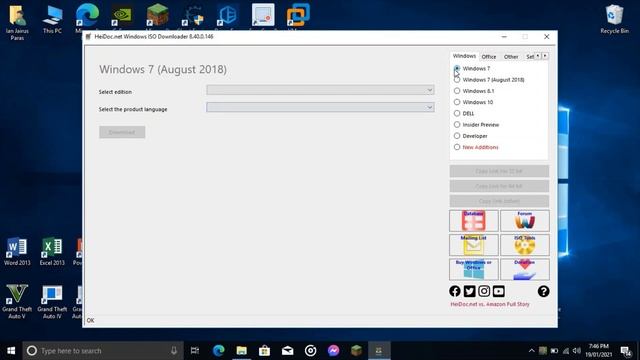Switch to the Other tab
The image size is (640, 360).
(x=511, y=57)
